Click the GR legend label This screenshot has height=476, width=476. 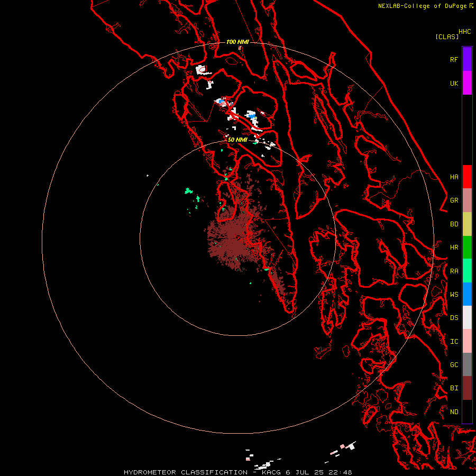pos(454,200)
